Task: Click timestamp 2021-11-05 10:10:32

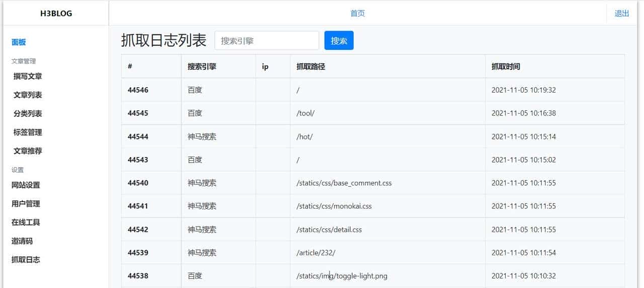Action: [x=524, y=276]
